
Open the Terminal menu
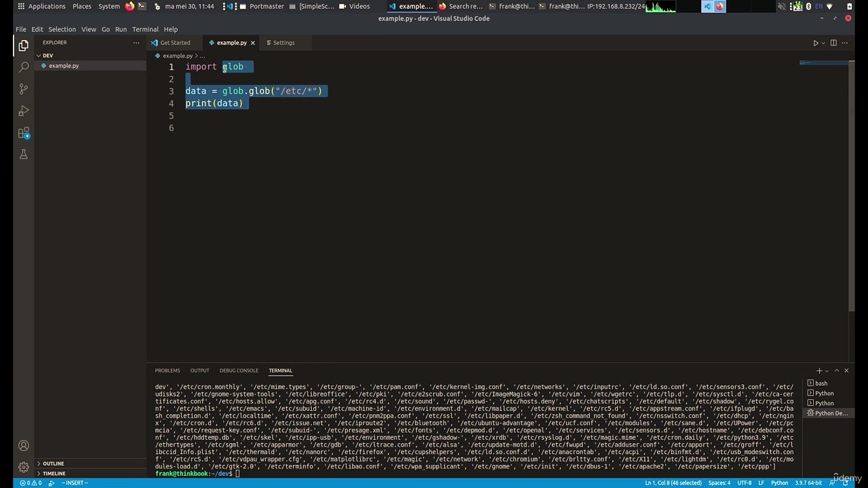[145, 29]
